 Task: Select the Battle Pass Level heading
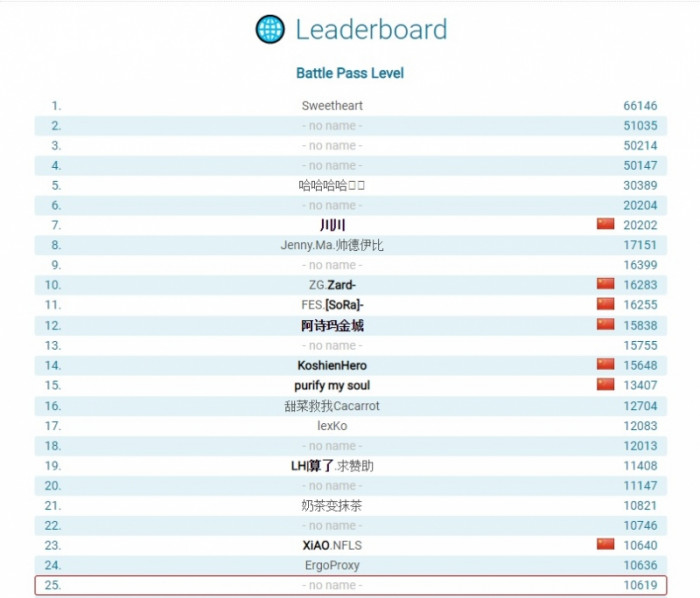tap(350, 73)
